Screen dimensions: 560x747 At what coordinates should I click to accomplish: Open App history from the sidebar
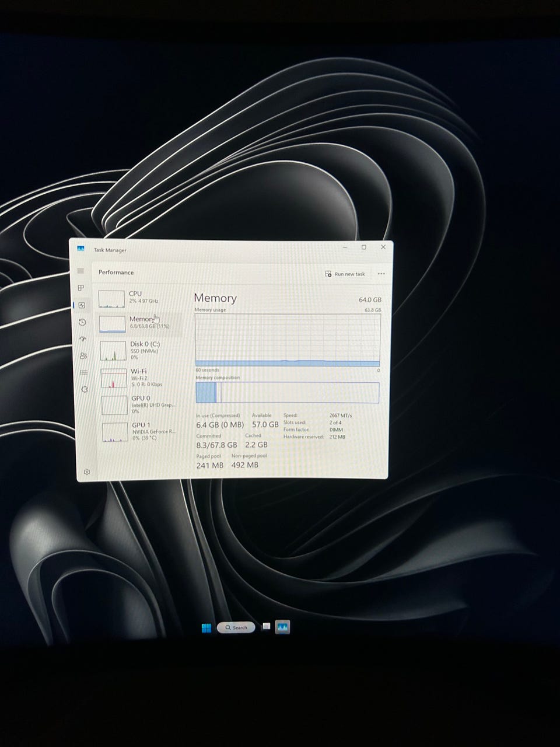point(82,322)
